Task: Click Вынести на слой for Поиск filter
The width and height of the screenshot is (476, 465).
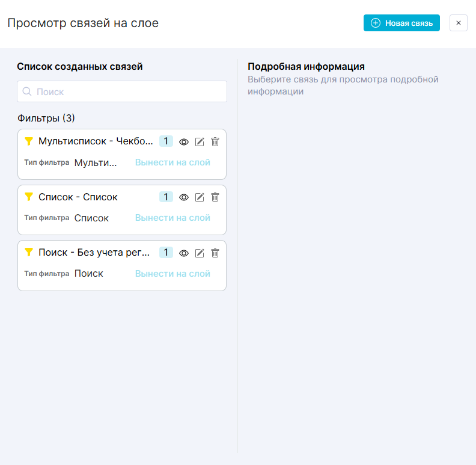Action: point(172,274)
